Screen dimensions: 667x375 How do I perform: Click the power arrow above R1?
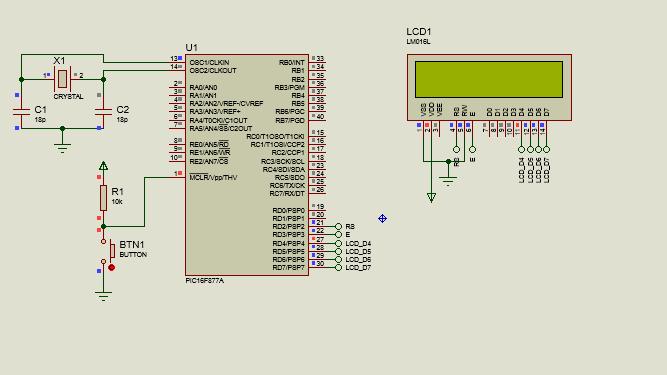pyautogui.click(x=103, y=166)
